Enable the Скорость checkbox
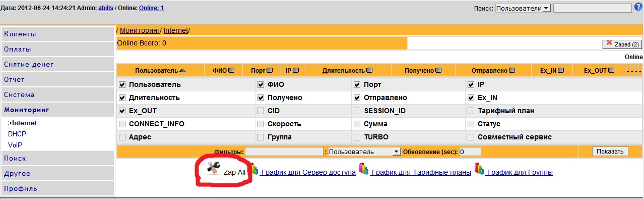This screenshot has width=644, height=199. [261, 124]
